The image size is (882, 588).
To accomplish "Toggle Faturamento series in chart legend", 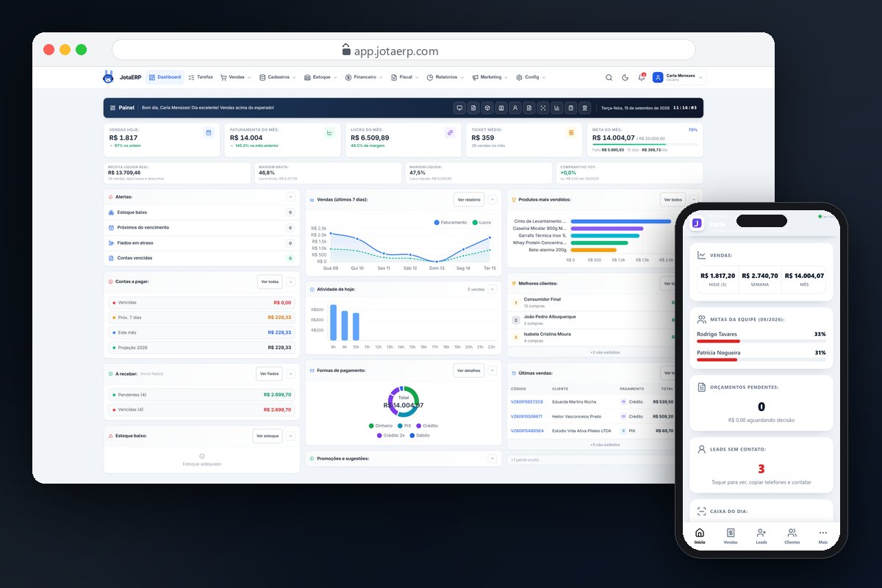I will (451, 222).
